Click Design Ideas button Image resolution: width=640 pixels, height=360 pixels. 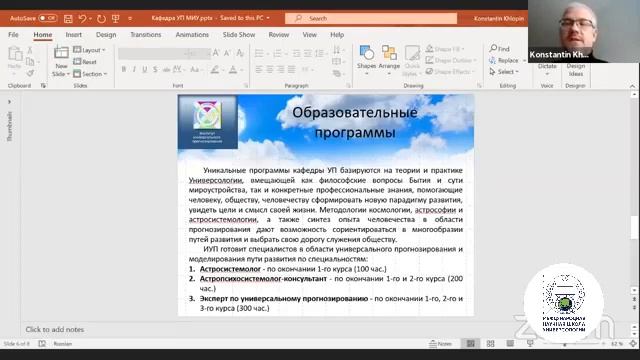click(576, 70)
